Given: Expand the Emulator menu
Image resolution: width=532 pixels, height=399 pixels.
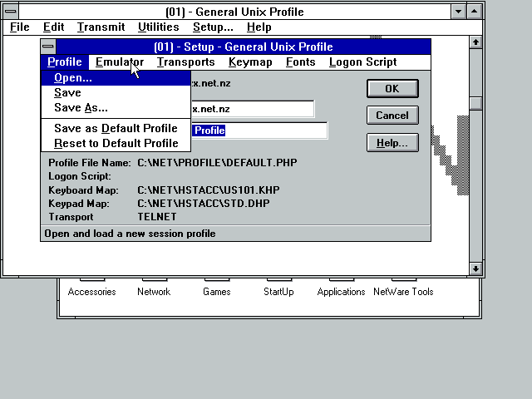Looking at the screenshot, I should [119, 62].
